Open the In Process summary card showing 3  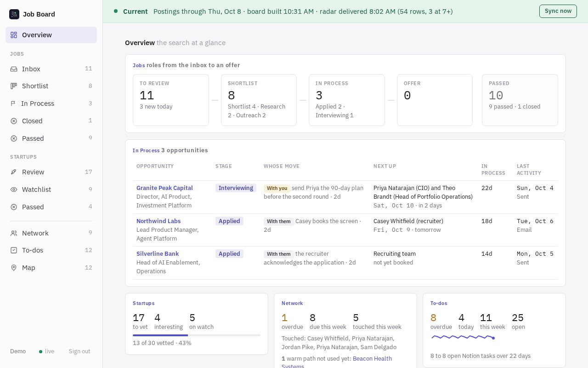(347, 100)
